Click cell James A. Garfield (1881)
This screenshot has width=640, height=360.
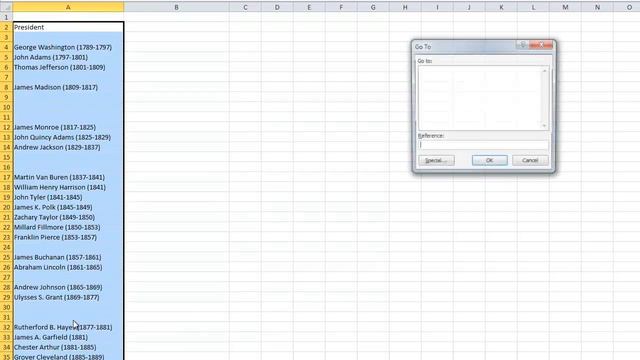coord(68,337)
